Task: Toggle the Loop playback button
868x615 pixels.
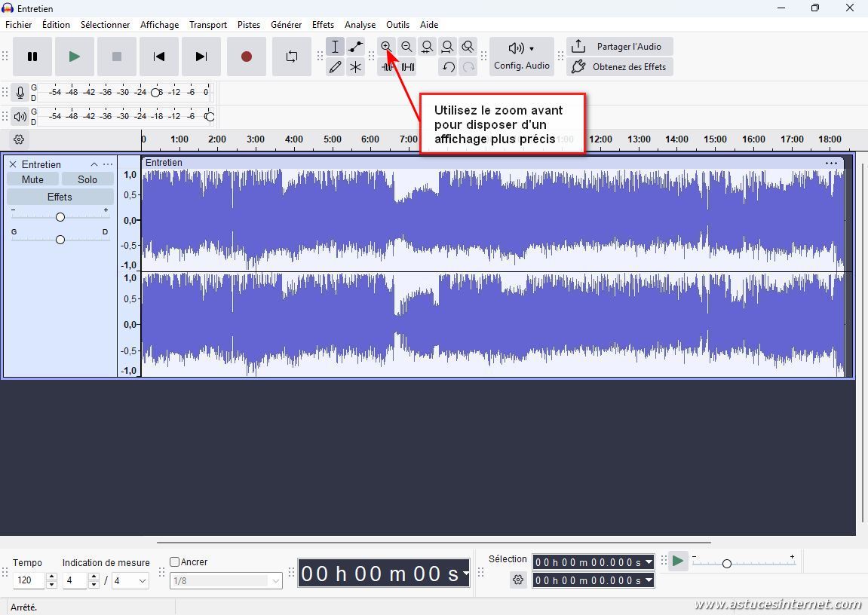Action: pyautogui.click(x=291, y=57)
